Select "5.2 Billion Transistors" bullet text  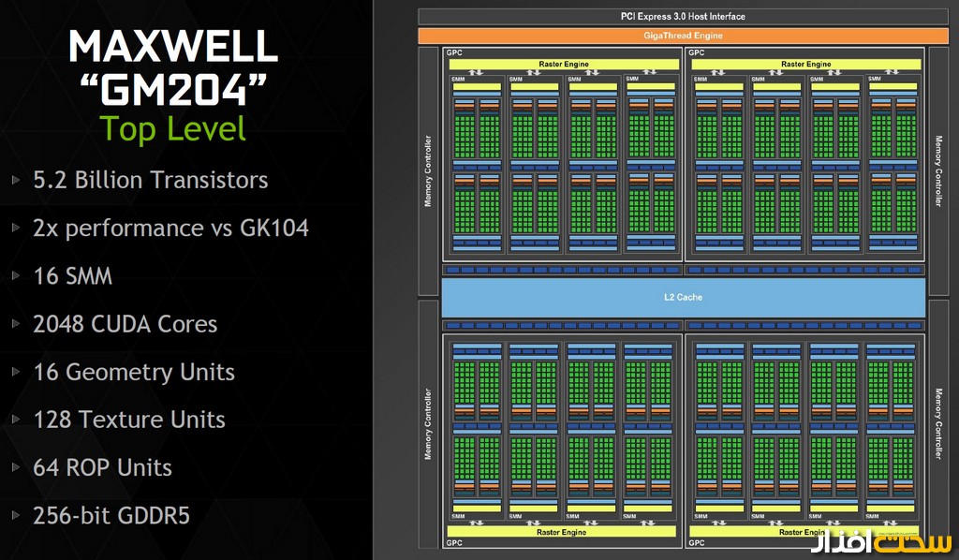(151, 180)
